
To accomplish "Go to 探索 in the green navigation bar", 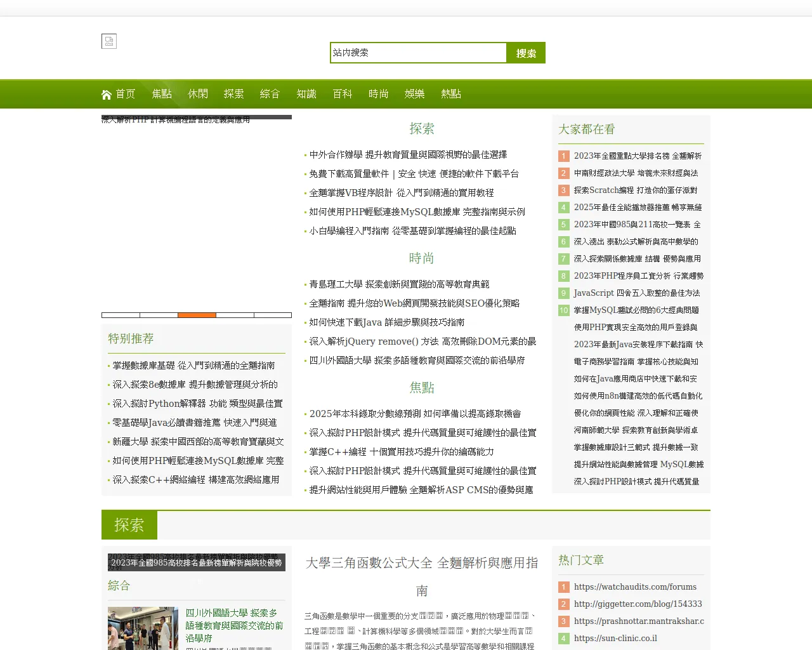I will [234, 94].
